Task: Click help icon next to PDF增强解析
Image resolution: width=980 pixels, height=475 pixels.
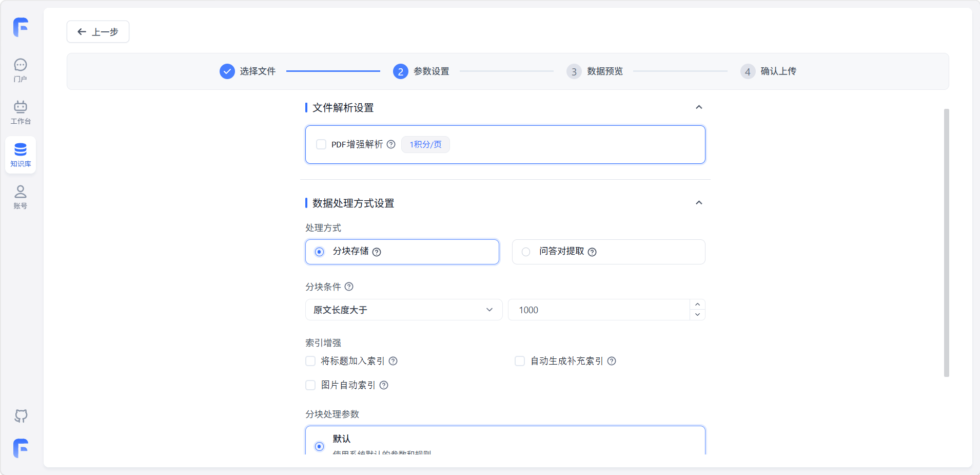Action: pos(391,144)
